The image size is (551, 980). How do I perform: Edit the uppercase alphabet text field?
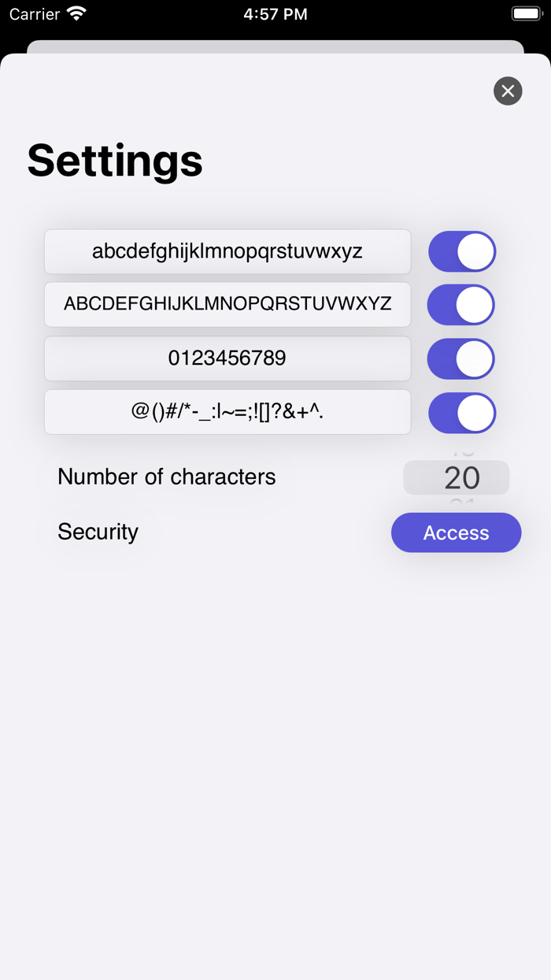[227, 305]
